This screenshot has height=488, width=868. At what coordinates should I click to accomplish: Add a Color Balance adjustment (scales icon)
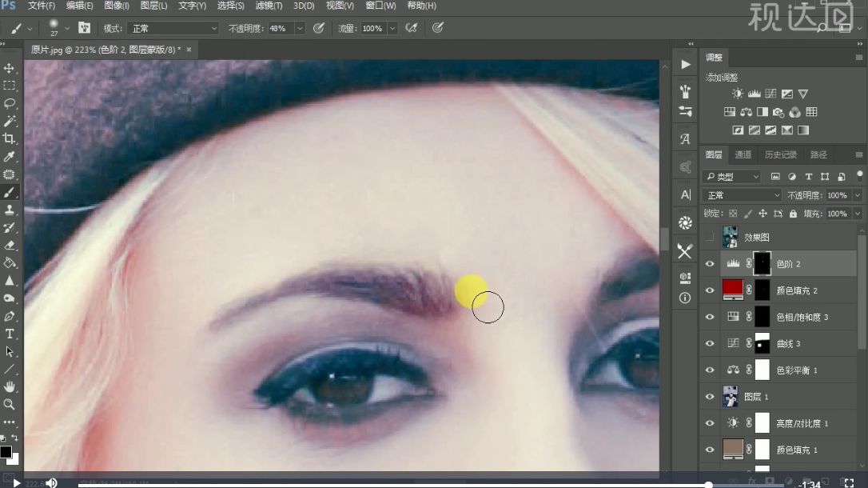(747, 112)
